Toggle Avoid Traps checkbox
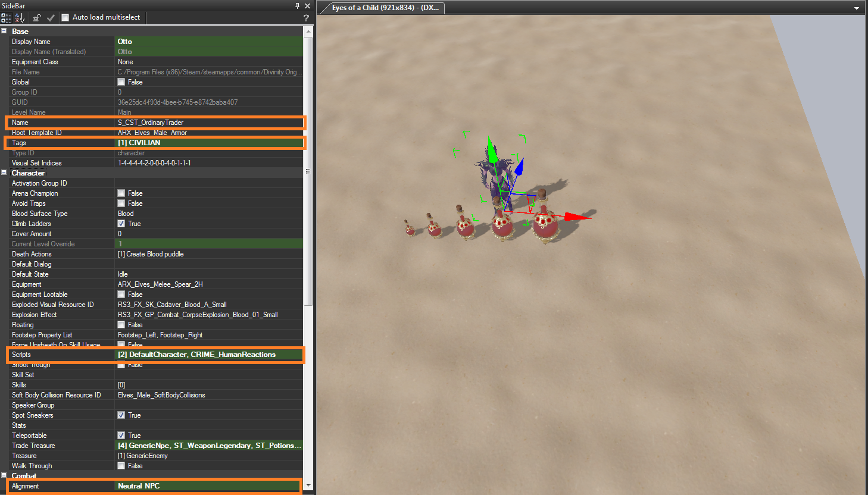The height and width of the screenshot is (495, 868). [121, 203]
